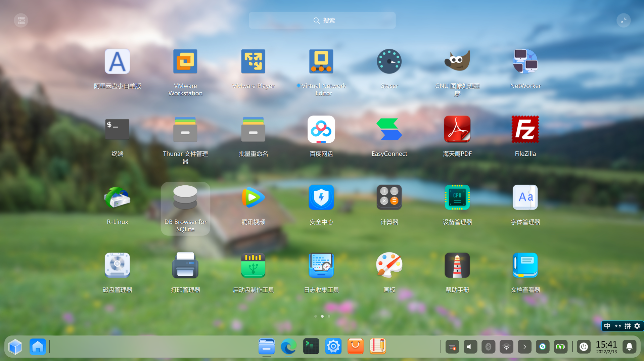Open the terminal from the dock
This screenshot has width=644, height=361.
click(x=311, y=347)
